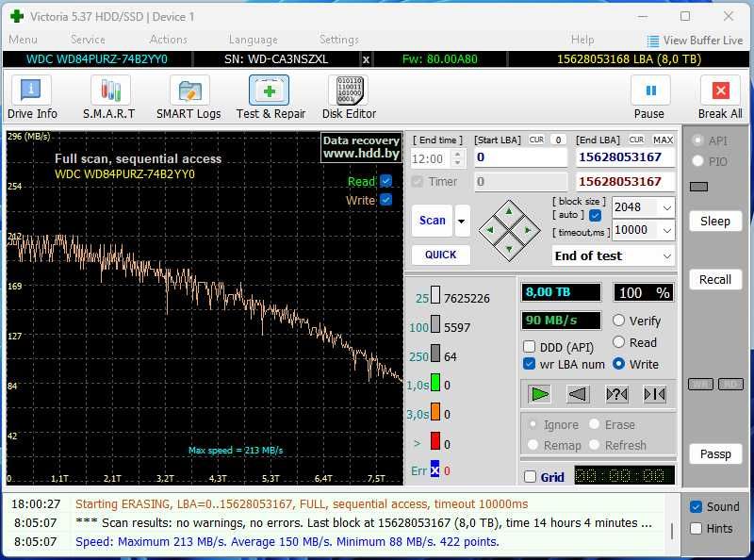Set Start LBA using CUR button
754x560 pixels.
(x=536, y=140)
